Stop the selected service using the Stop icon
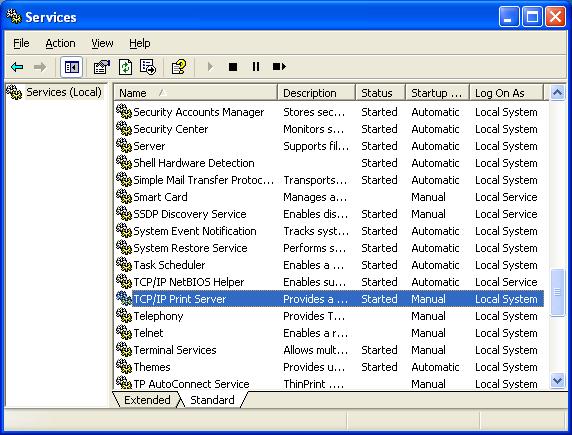 (x=233, y=67)
